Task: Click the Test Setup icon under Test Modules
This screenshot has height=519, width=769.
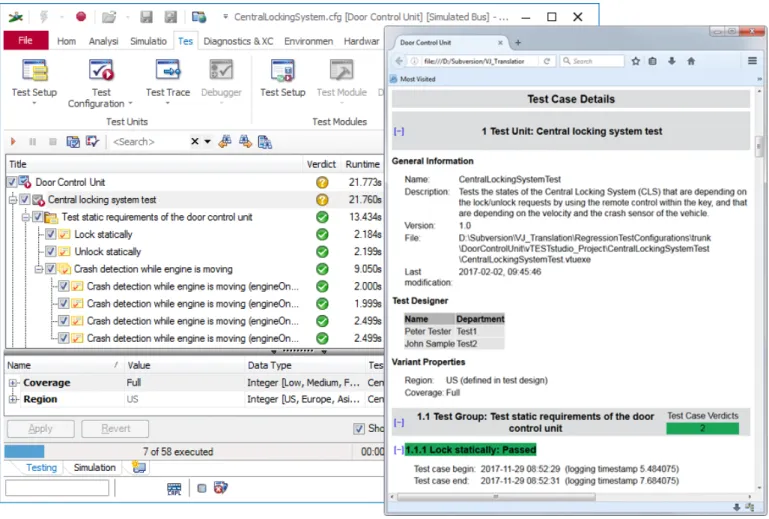Action: (283, 71)
